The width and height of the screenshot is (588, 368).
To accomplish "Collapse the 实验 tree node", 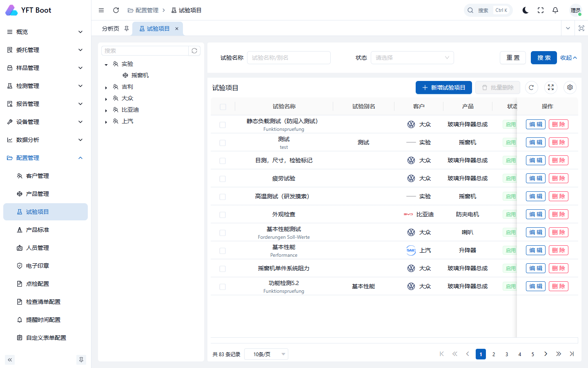I will click(106, 65).
